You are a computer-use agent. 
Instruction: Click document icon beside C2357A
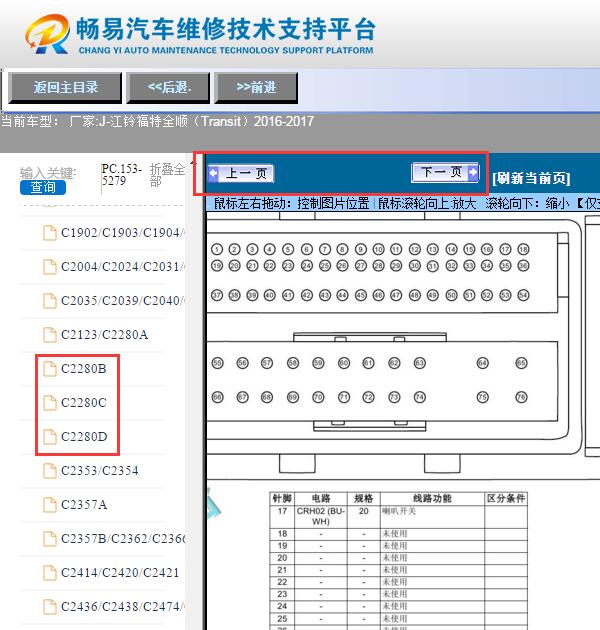[x=50, y=505]
